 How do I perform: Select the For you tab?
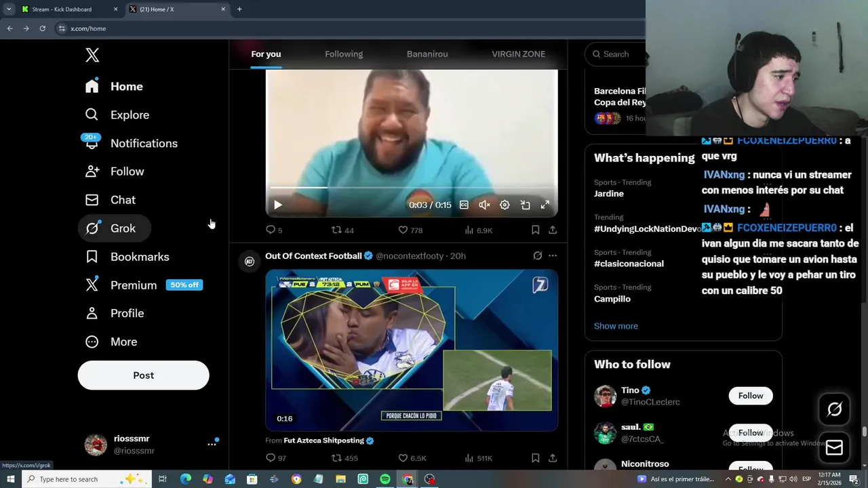pyautogui.click(x=266, y=54)
